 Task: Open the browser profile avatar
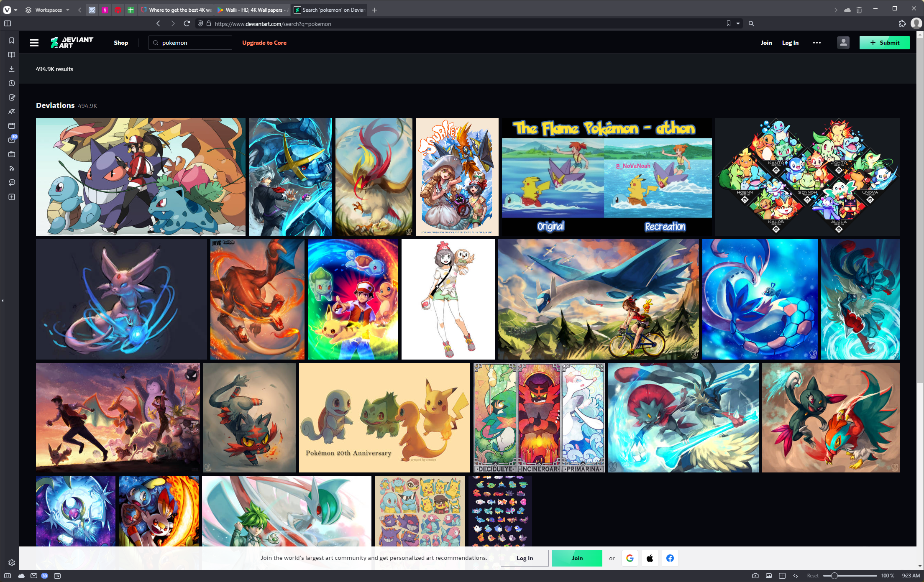(x=916, y=24)
